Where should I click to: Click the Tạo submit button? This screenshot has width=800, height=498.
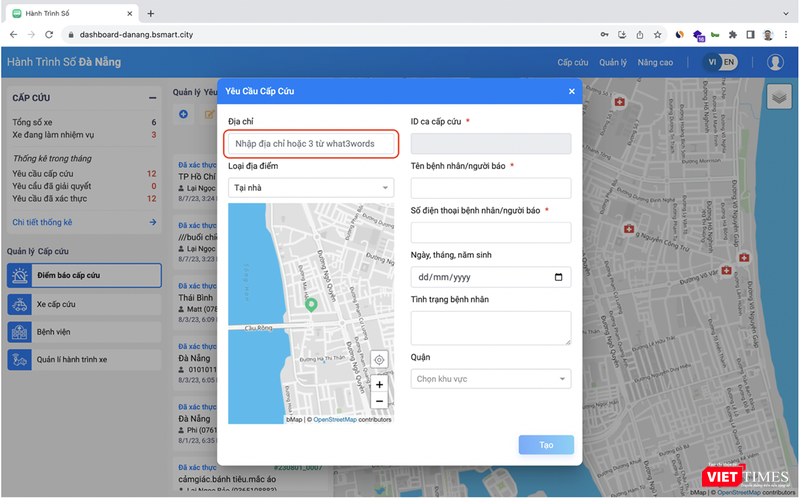[546, 445]
